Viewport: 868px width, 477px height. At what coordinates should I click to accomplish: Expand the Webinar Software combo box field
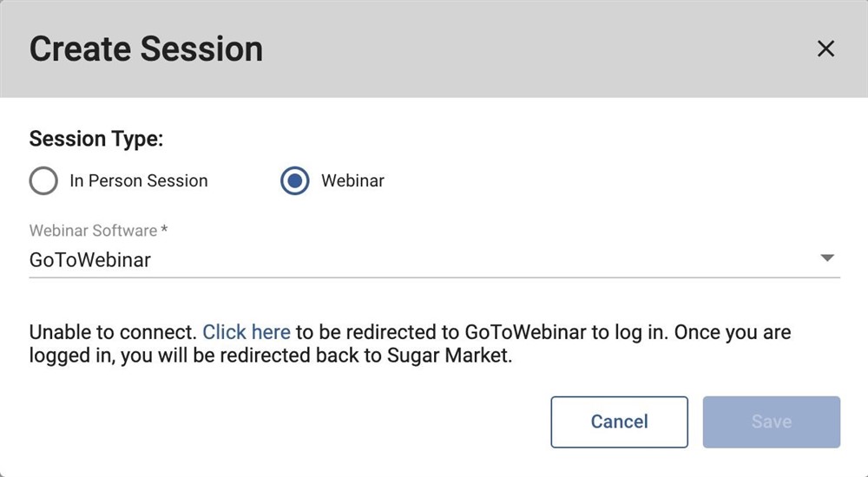(434, 259)
